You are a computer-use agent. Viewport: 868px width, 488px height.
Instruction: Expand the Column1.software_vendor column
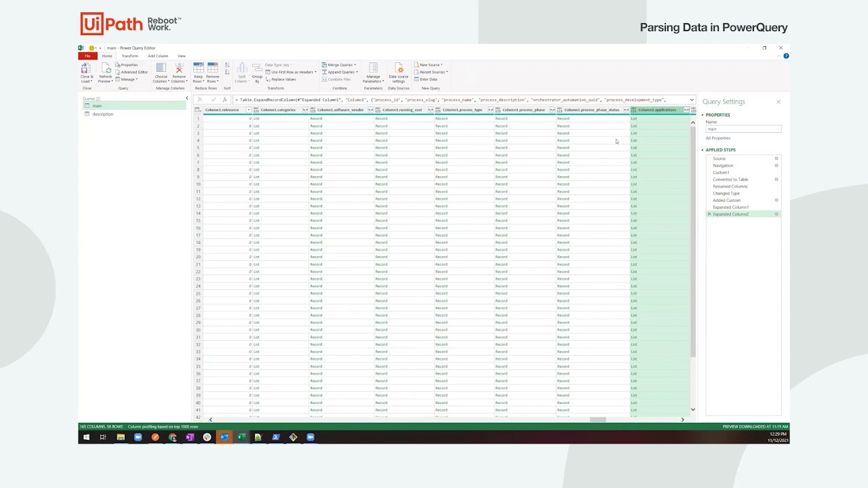click(x=371, y=110)
